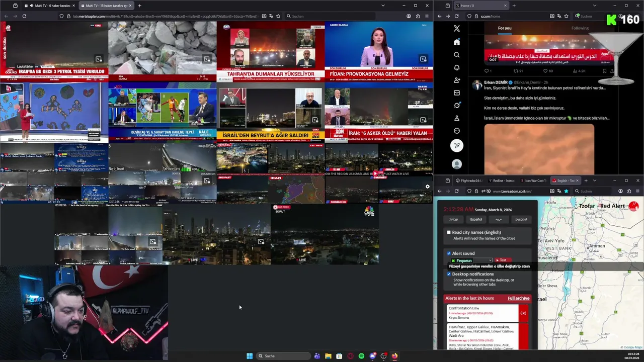Switch to For you tab on X
This screenshot has height=362, width=644.
tap(505, 28)
